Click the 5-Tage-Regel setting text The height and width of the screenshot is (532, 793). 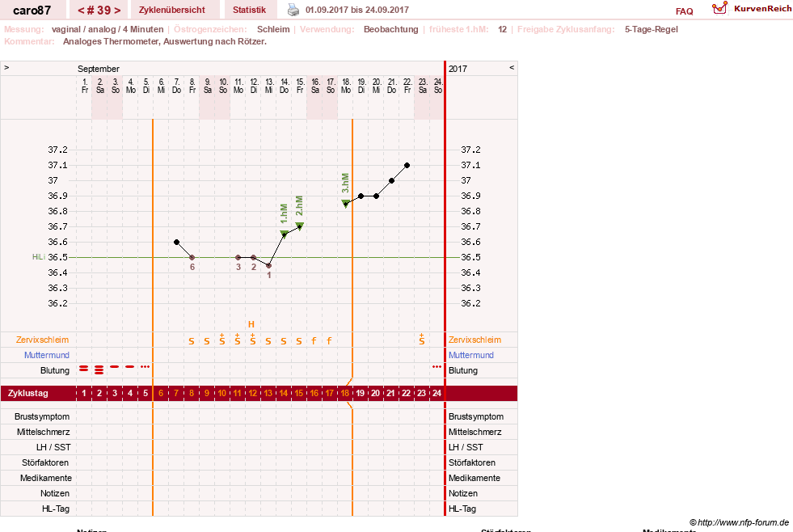click(652, 29)
